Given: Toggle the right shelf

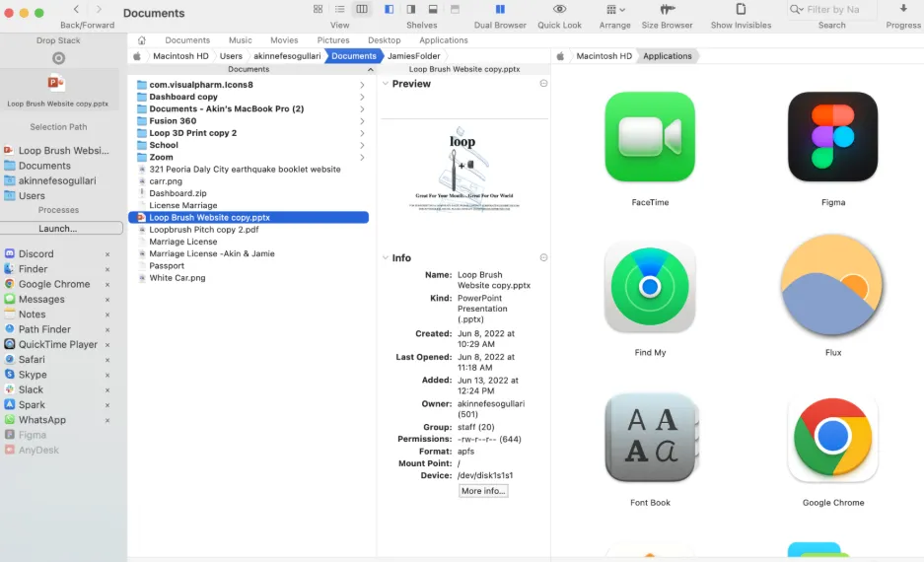Looking at the screenshot, I should click(411, 9).
